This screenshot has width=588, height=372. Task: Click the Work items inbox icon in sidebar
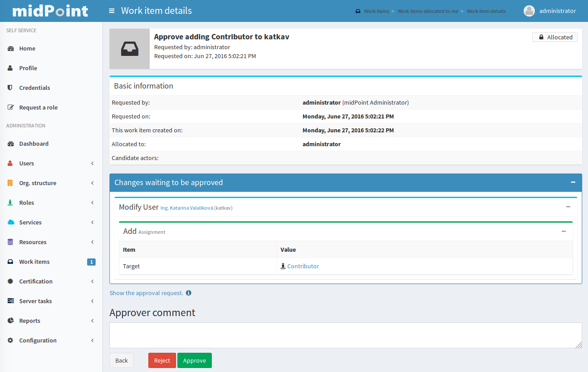pos(10,262)
